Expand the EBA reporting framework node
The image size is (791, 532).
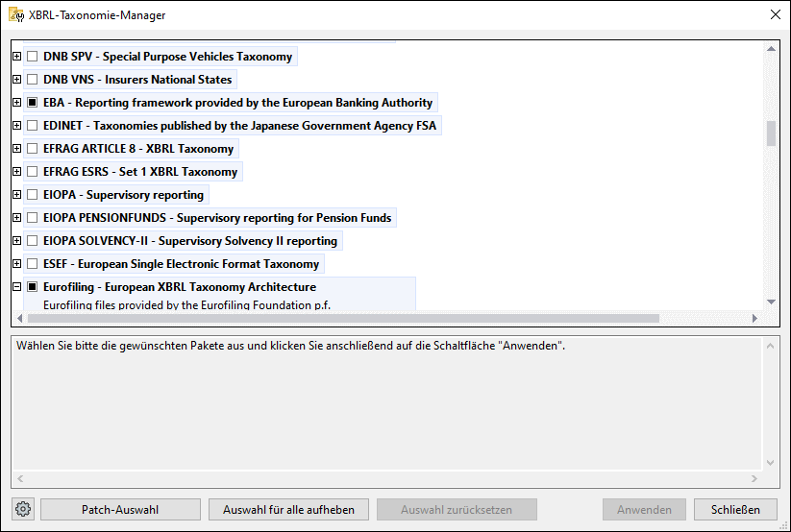[16, 103]
